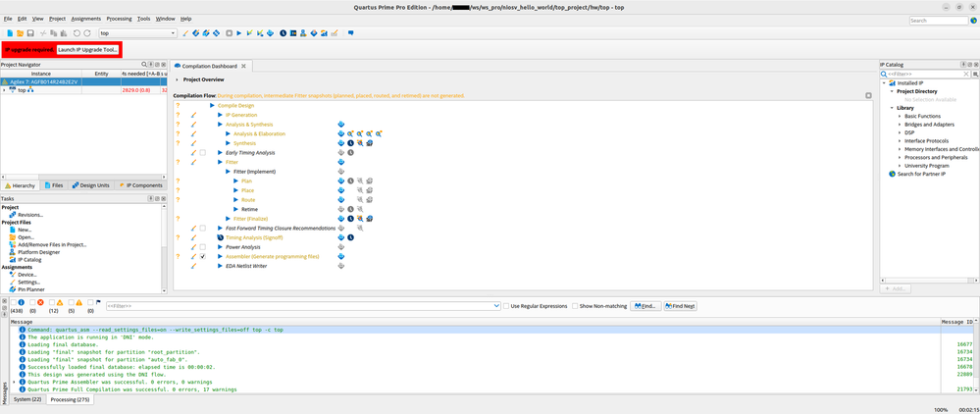Expand Quartus Prime Assembler was successful message
The width and height of the screenshot is (980, 414).
(x=15, y=382)
